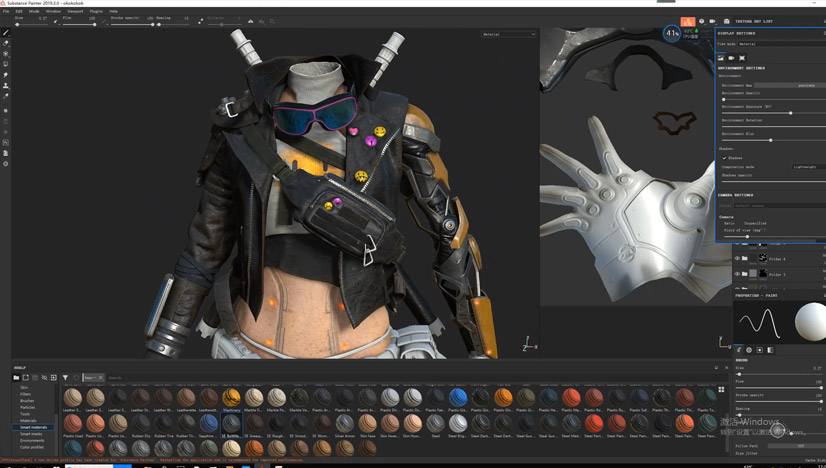826x468 pixels.
Task: Open the Mode menu
Action: click(x=34, y=11)
